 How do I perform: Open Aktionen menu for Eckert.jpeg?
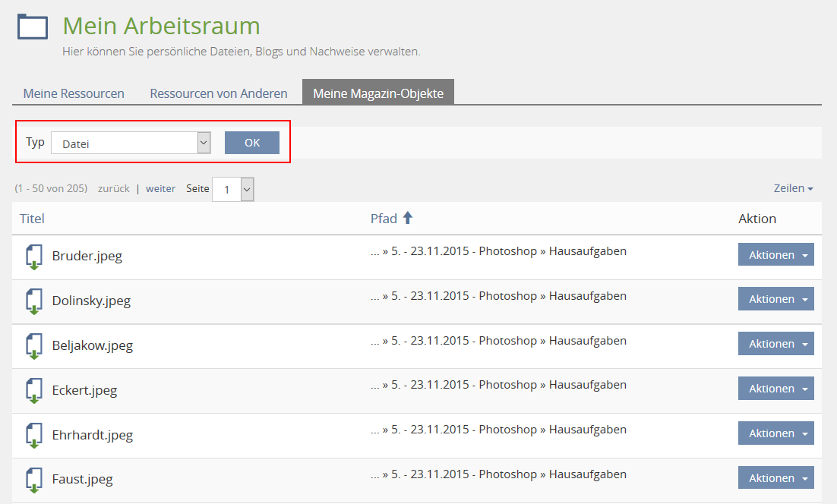tap(775, 389)
